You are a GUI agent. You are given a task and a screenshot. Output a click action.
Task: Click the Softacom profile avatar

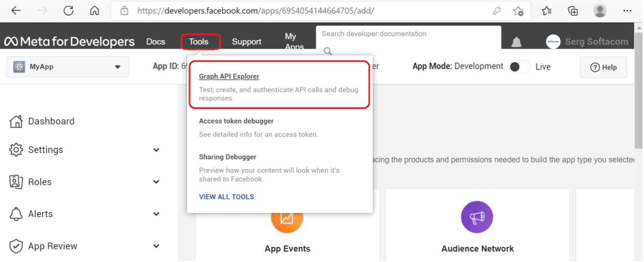[x=553, y=42]
